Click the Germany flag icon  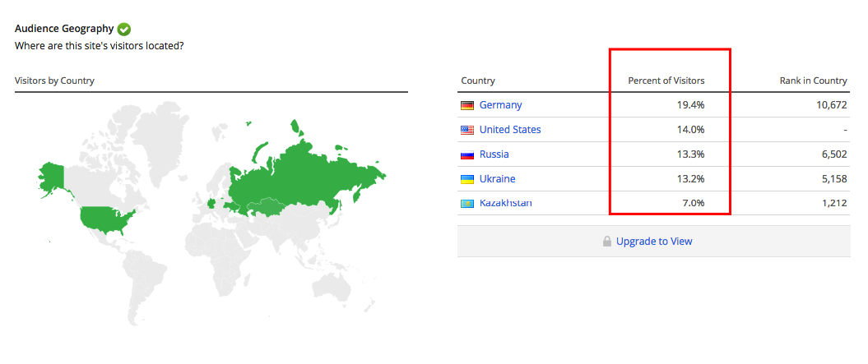(467, 105)
